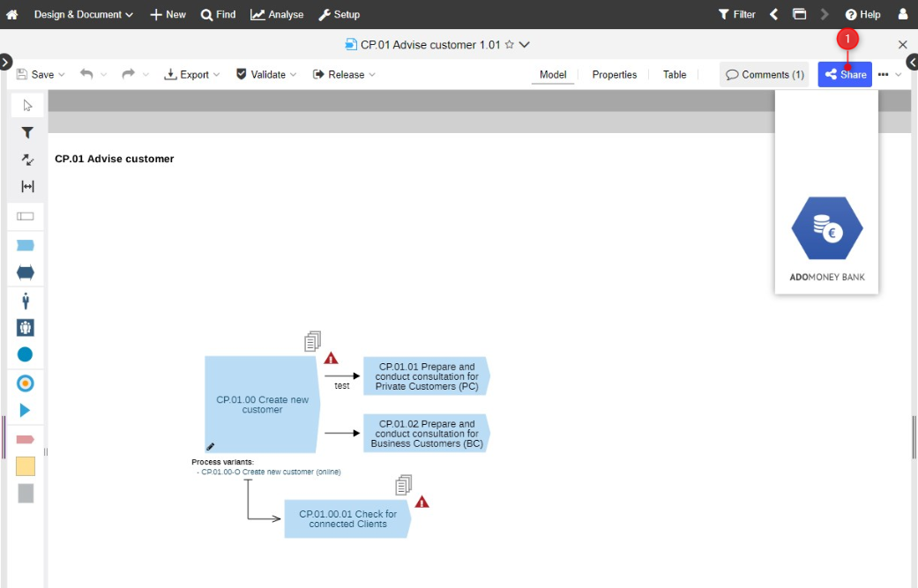
Task: Switch to the Model tab
Action: click(553, 74)
